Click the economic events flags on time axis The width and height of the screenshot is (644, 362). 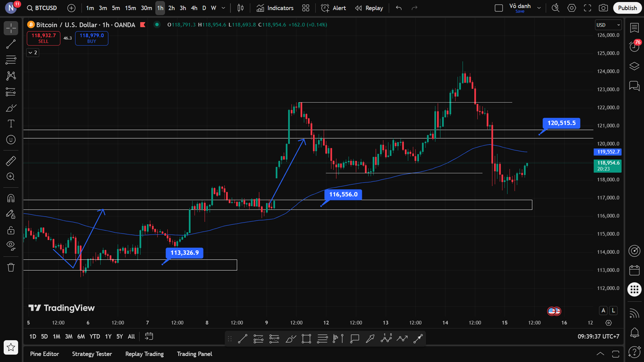click(x=554, y=311)
